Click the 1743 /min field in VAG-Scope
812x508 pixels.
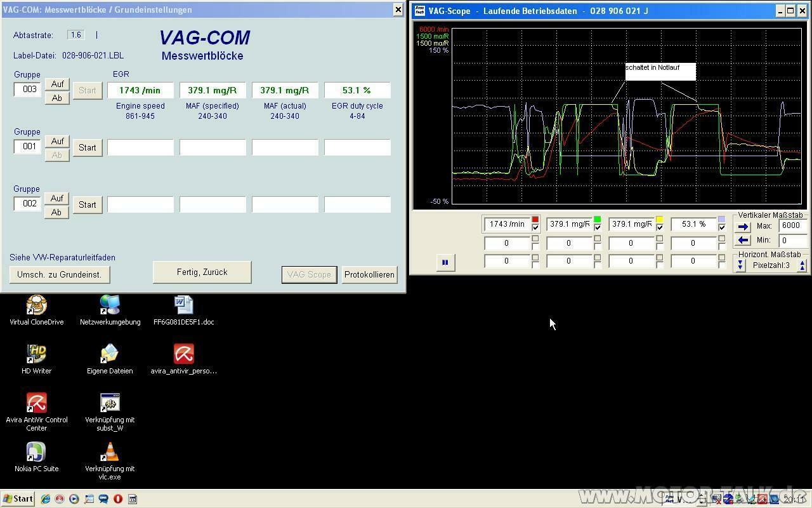507,224
